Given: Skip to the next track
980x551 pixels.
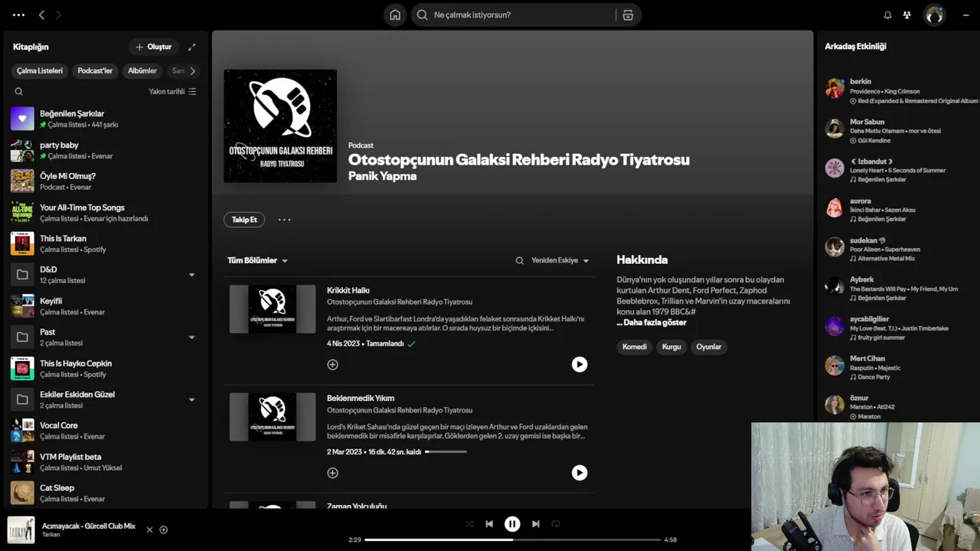Looking at the screenshot, I should tap(536, 523).
